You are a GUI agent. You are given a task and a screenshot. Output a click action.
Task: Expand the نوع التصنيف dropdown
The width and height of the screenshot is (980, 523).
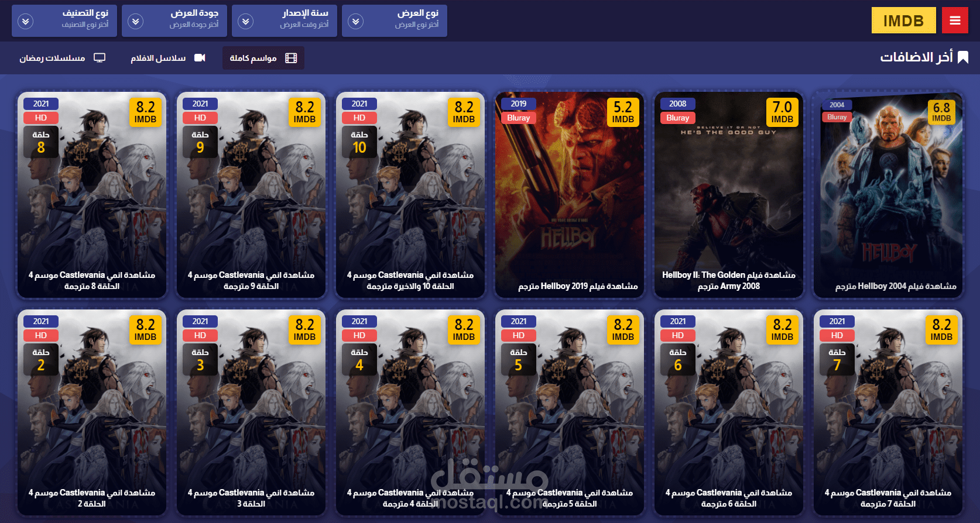click(64, 20)
